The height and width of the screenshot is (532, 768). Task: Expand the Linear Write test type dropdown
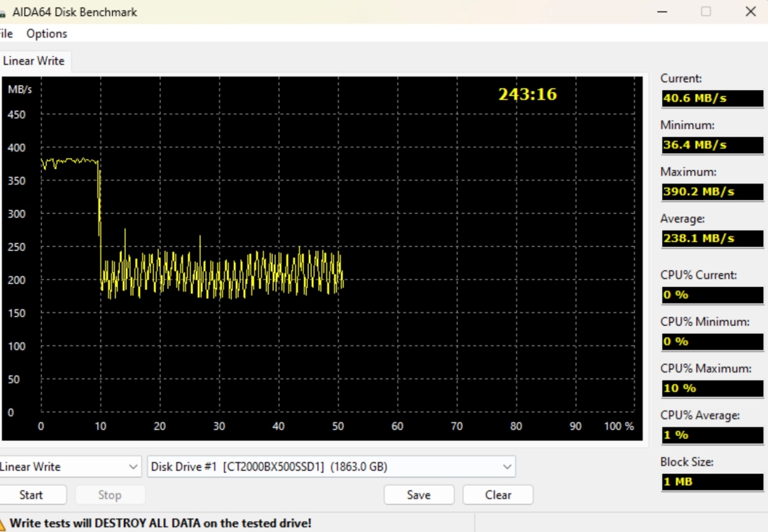point(70,466)
